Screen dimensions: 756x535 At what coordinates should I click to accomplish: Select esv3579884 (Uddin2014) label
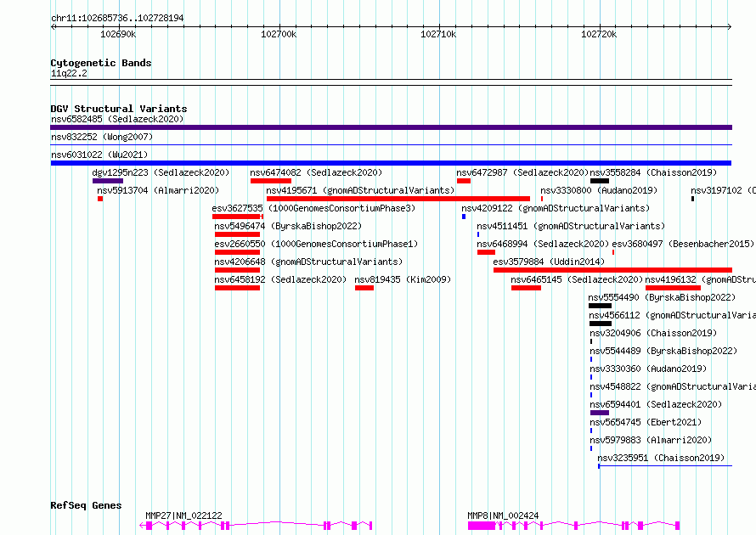coord(549,262)
